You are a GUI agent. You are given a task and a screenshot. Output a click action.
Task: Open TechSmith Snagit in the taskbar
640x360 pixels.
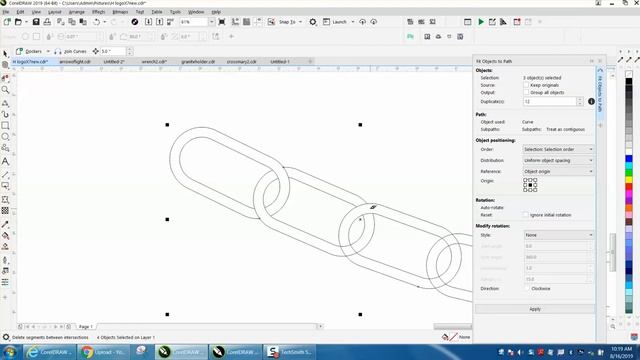289,352
